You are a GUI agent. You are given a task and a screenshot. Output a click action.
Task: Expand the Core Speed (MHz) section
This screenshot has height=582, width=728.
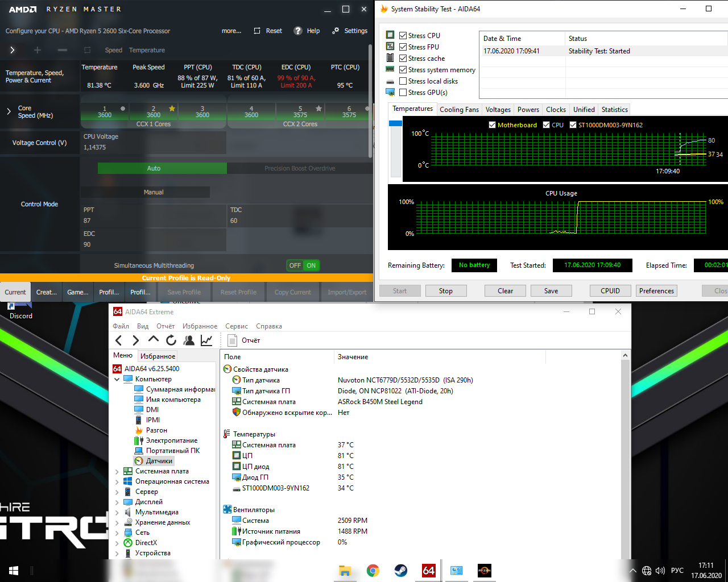click(9, 111)
